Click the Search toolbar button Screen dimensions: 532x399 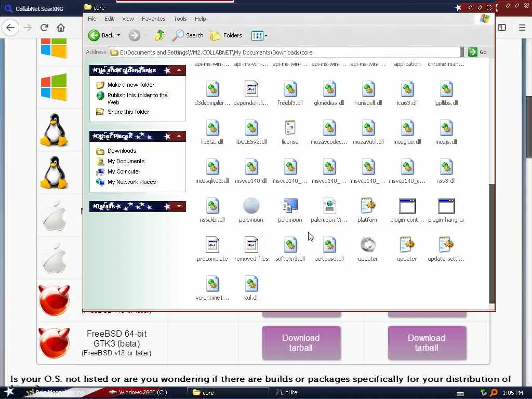188,35
